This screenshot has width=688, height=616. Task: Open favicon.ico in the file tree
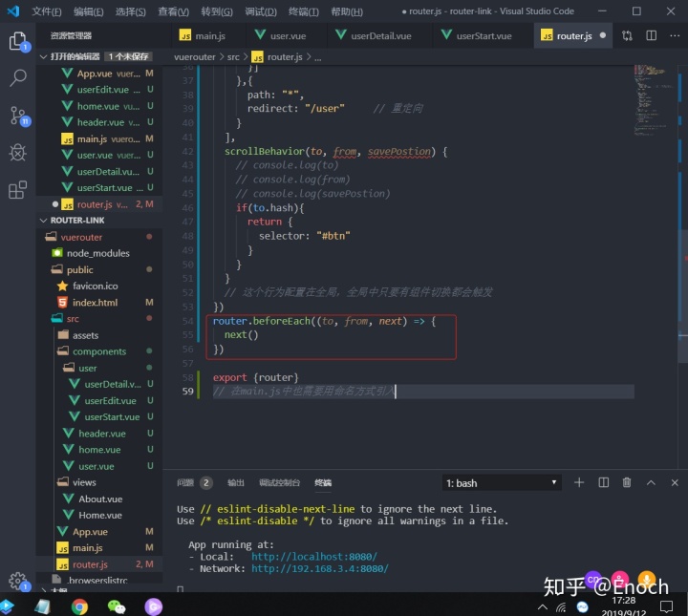tap(96, 286)
